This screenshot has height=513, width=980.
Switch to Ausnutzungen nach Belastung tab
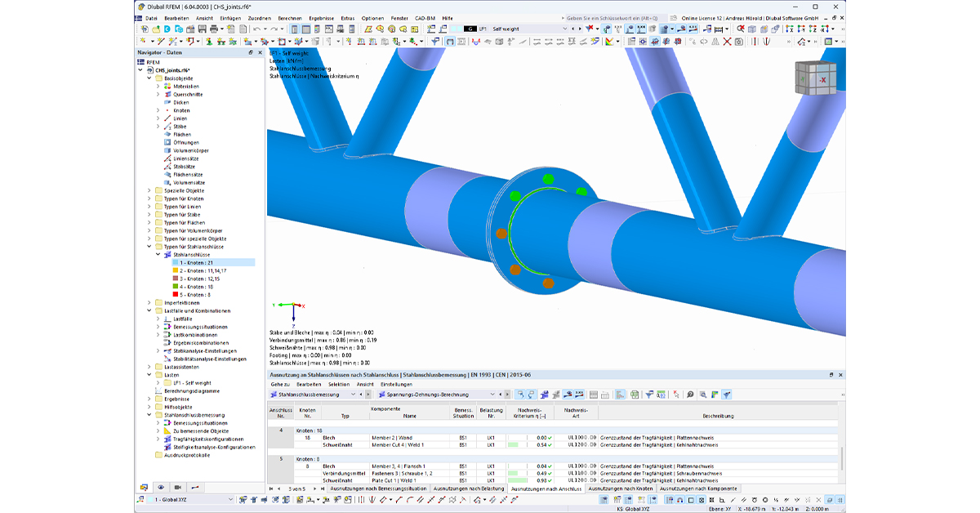point(467,488)
